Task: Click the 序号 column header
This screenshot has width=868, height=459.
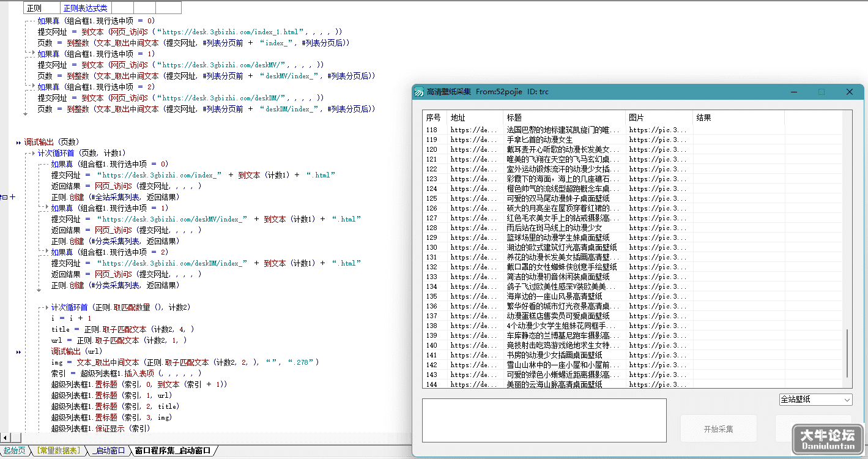Action: 435,118
